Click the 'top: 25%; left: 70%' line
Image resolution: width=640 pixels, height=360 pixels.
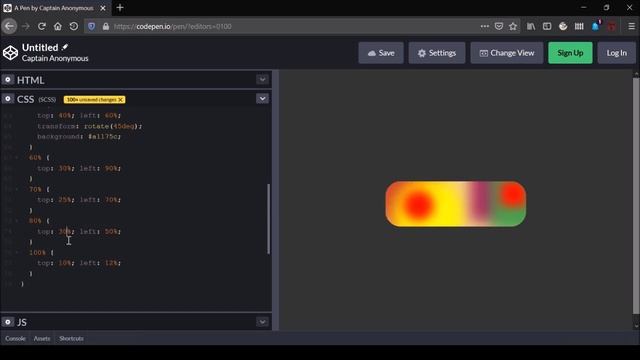[x=79, y=200]
